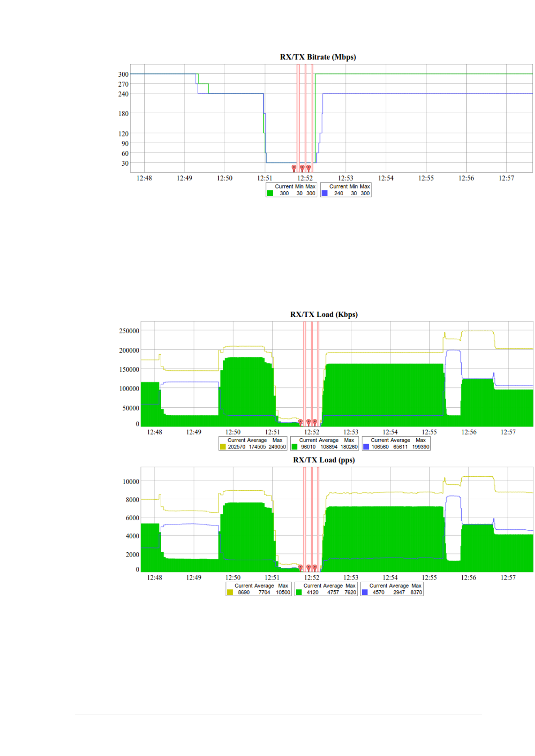Viewport: 535px width, 756px height.
Task: Select last red pin marker on pps Load chart
Action: tap(315, 567)
